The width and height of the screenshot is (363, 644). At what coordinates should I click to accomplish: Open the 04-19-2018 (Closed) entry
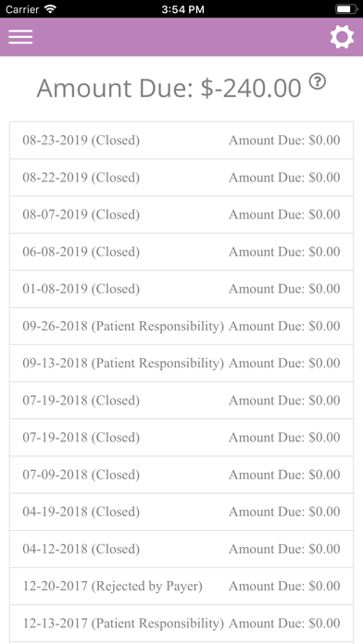181,512
